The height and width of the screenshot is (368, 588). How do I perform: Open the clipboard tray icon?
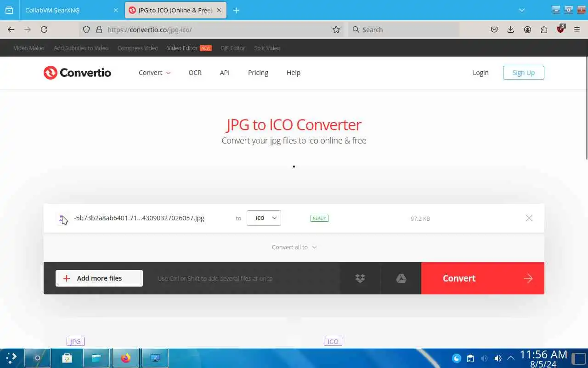coord(470,358)
